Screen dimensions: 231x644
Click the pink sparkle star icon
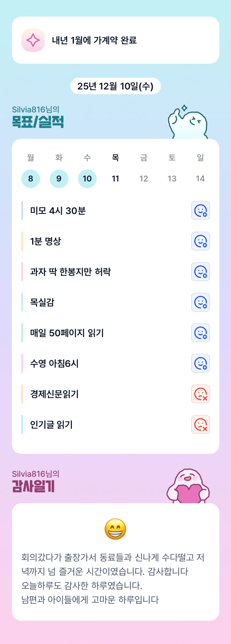(x=33, y=40)
